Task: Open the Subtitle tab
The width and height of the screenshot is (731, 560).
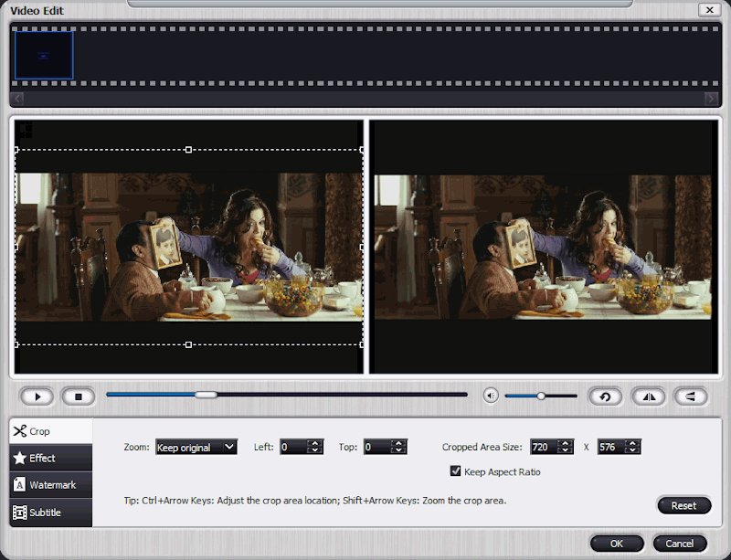Action: tap(51, 512)
